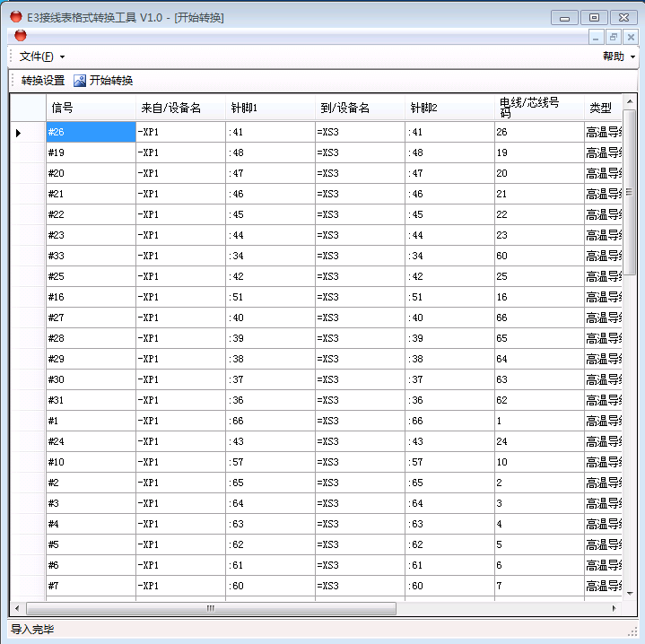Click the vertical scrollbar down arrow
The height and width of the screenshot is (644, 645).
pyautogui.click(x=630, y=594)
